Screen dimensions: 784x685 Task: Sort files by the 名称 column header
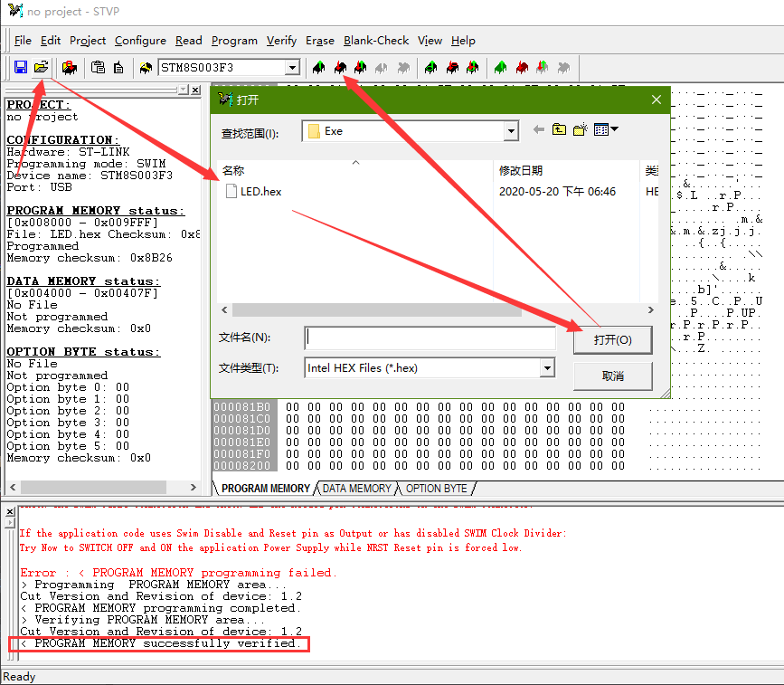click(x=355, y=171)
